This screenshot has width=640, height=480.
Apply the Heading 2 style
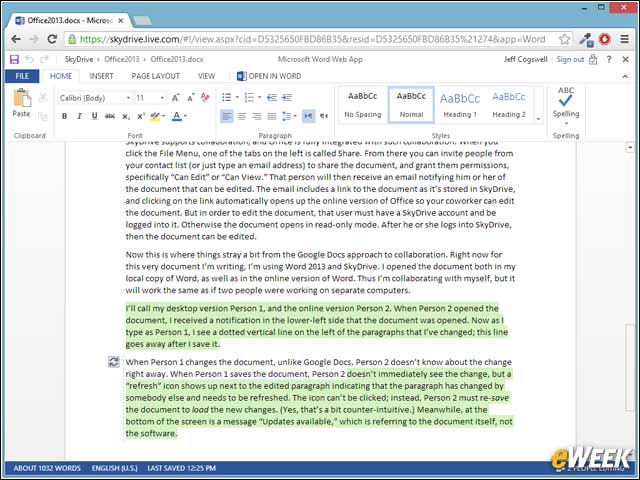509,105
